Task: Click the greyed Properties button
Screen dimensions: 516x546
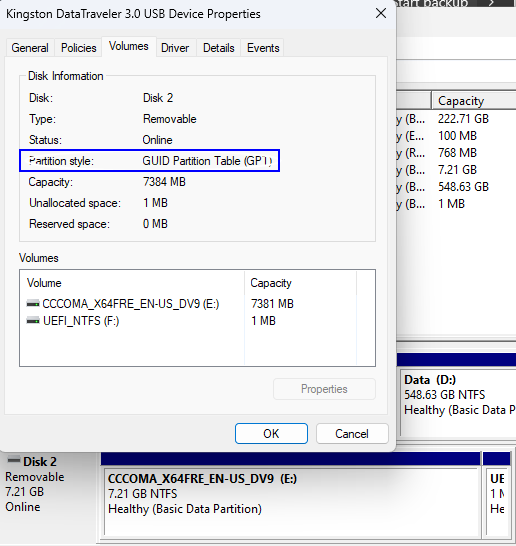Action: pyautogui.click(x=324, y=389)
